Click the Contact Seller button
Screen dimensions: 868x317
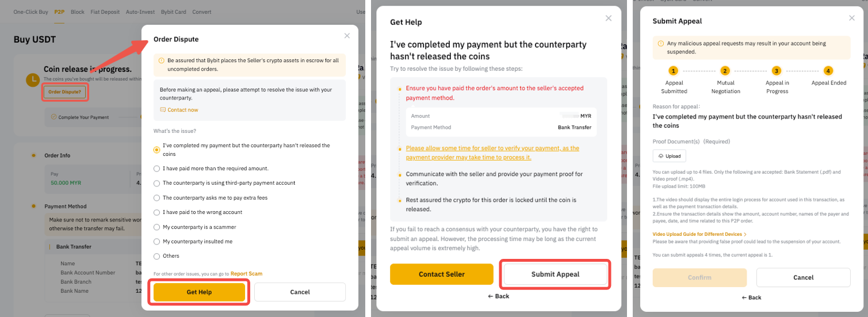[441, 274]
